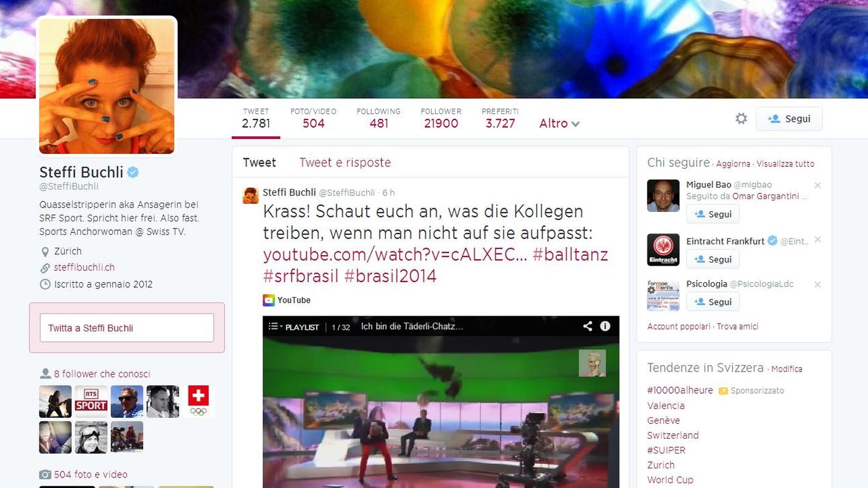Click Visualizza tutto in Chi seguire
Image resolution: width=868 pixels, height=488 pixels.
(x=785, y=164)
